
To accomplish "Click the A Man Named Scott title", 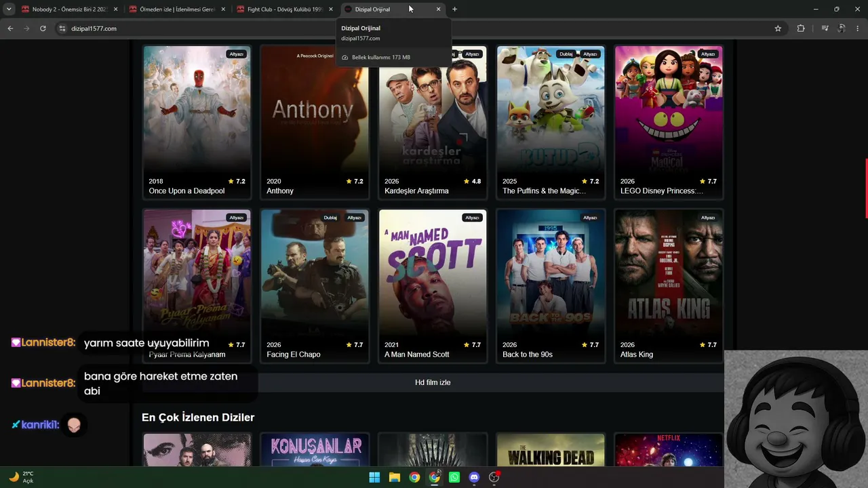I will [x=417, y=354].
